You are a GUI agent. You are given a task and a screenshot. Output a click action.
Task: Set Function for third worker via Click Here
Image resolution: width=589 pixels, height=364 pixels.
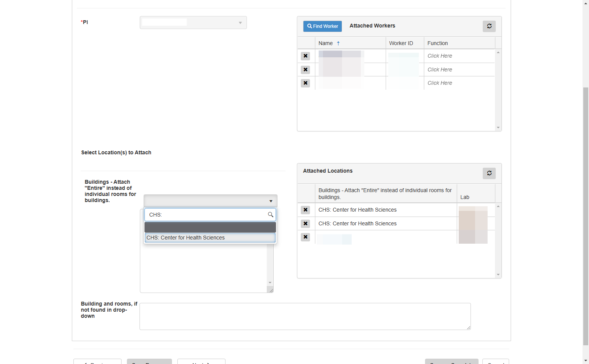click(x=440, y=83)
